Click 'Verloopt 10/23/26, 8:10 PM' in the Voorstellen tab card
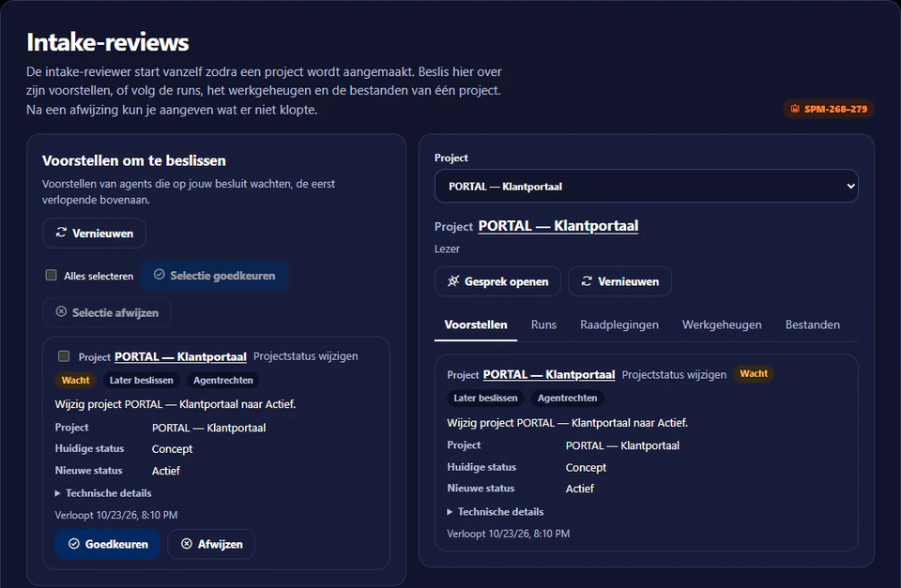This screenshot has width=901, height=588. (509, 534)
